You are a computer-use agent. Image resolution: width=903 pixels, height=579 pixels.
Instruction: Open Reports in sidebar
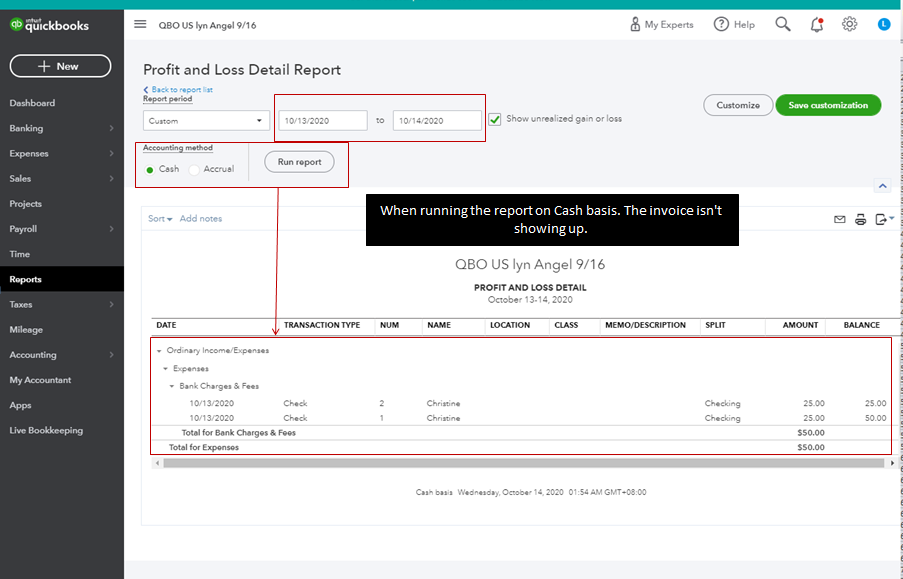click(x=62, y=279)
